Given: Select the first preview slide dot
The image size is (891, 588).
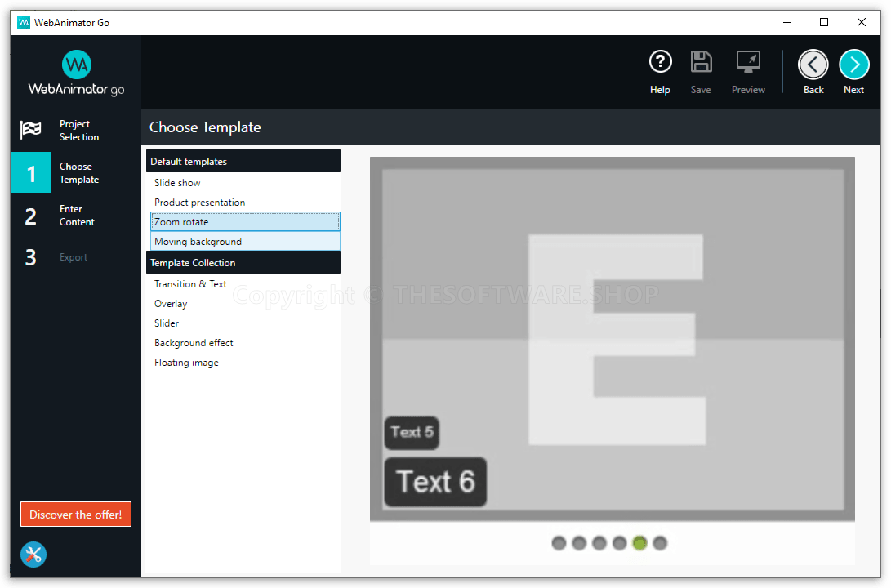Looking at the screenshot, I should point(559,543).
